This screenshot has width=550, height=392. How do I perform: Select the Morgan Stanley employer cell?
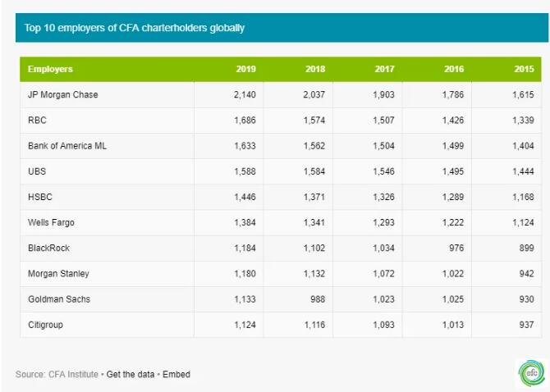(58, 274)
